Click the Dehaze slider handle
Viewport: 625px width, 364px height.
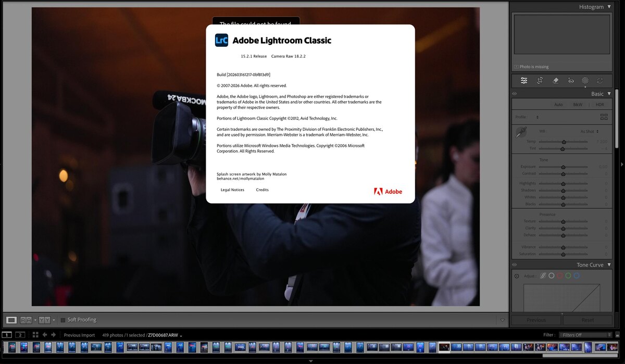pos(563,235)
